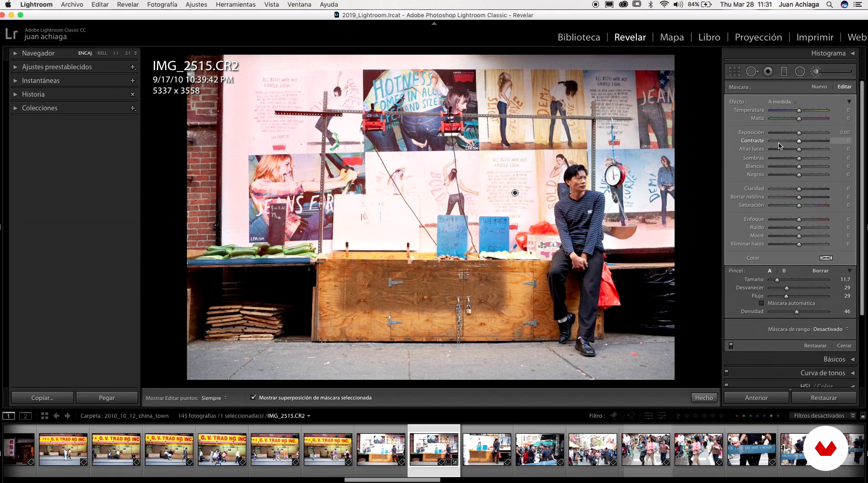Open the Herramientas menu
The height and width of the screenshot is (483, 868).
[236, 5]
